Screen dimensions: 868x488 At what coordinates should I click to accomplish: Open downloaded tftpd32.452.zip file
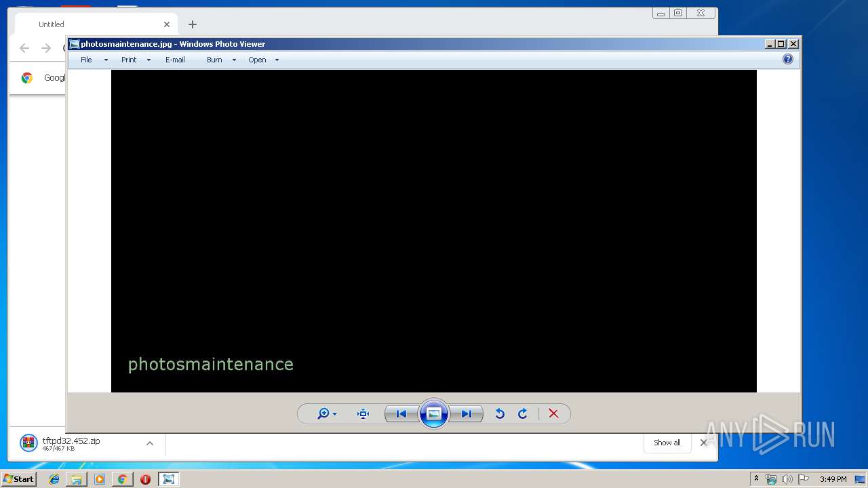tap(71, 443)
